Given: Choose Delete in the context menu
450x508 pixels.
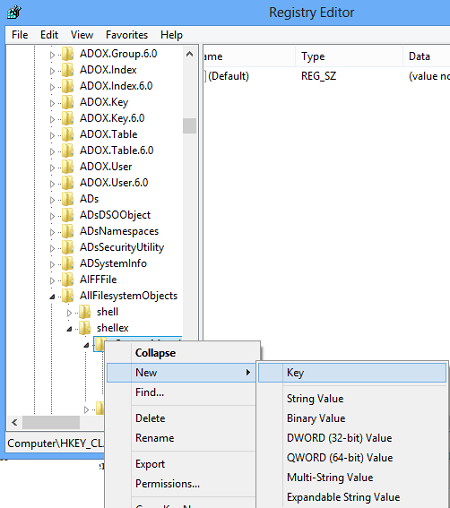Looking at the screenshot, I should point(182,418).
